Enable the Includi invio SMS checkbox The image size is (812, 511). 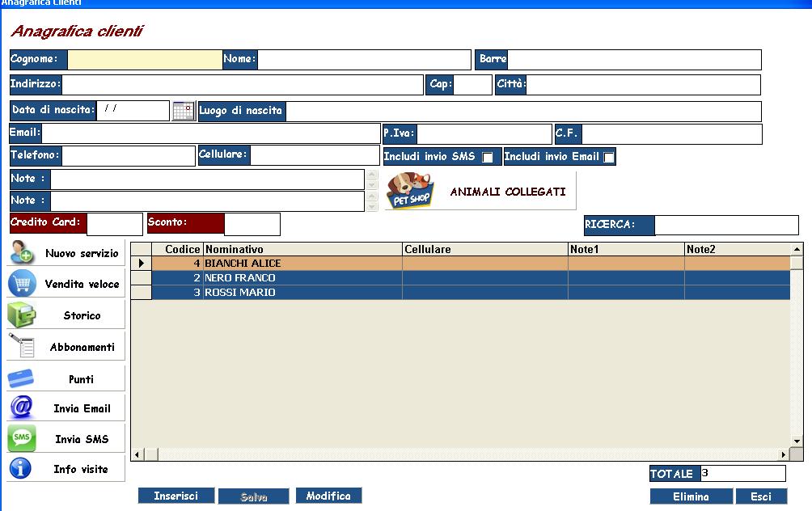[x=488, y=157]
